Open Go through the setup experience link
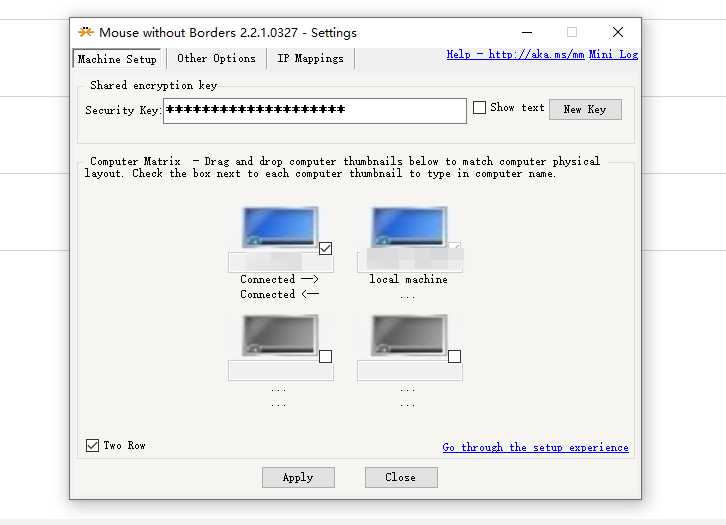This screenshot has width=726, height=525. (535, 447)
